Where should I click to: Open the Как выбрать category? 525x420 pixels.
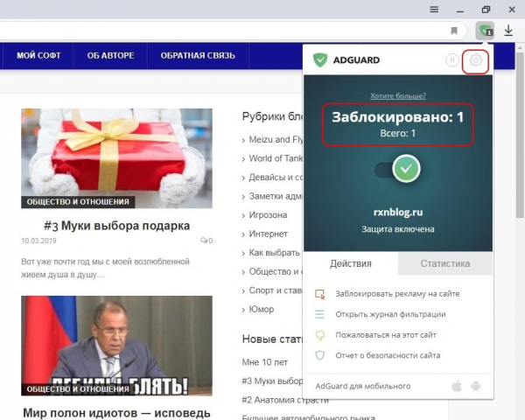point(274,253)
